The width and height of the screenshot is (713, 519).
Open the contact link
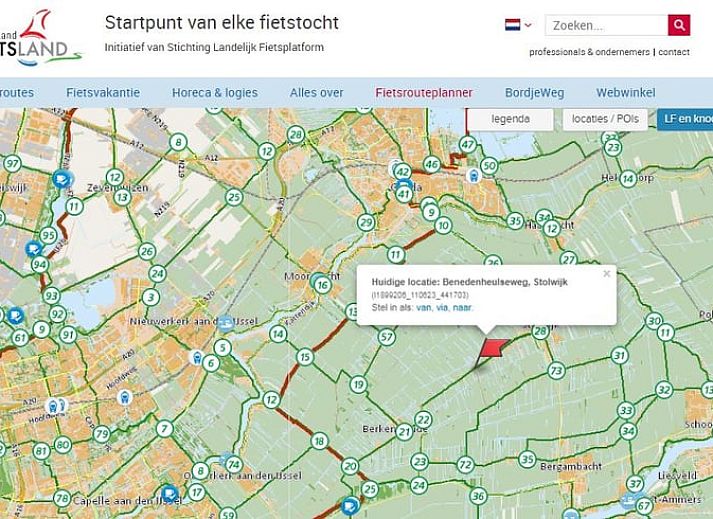click(x=674, y=52)
